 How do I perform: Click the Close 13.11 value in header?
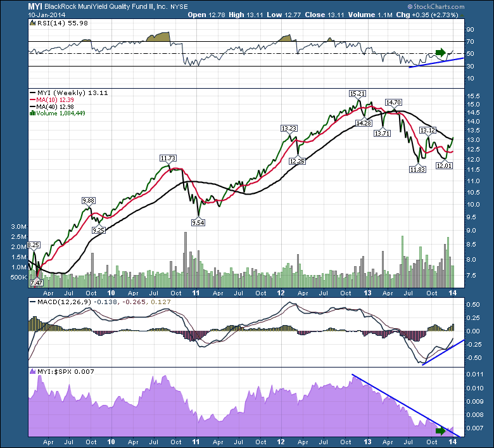pyautogui.click(x=324, y=15)
